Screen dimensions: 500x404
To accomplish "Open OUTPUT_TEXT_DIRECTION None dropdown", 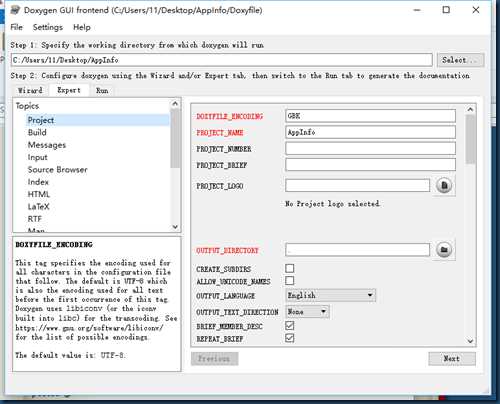I will tap(307, 312).
